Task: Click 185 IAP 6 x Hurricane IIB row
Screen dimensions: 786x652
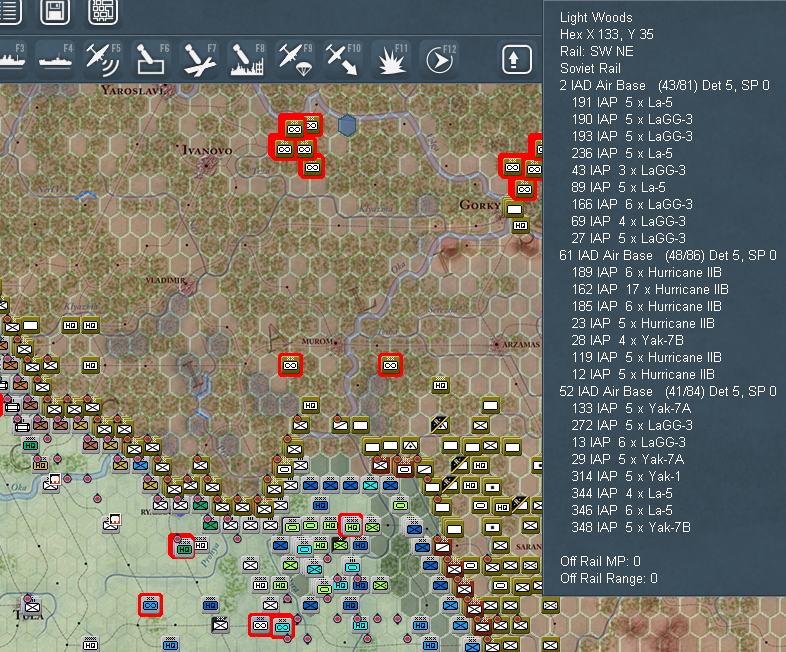Action: [x=647, y=306]
